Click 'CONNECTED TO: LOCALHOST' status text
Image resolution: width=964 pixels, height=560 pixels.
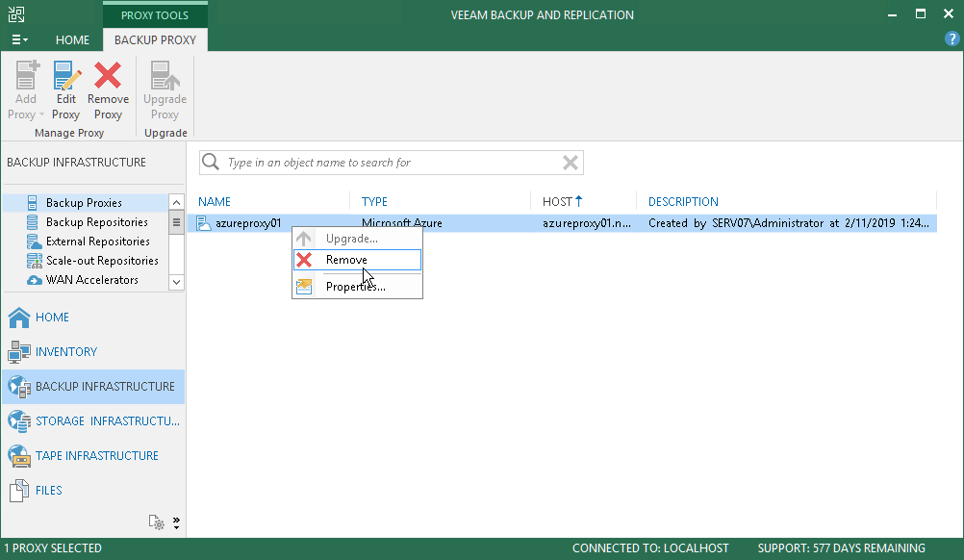[650, 548]
